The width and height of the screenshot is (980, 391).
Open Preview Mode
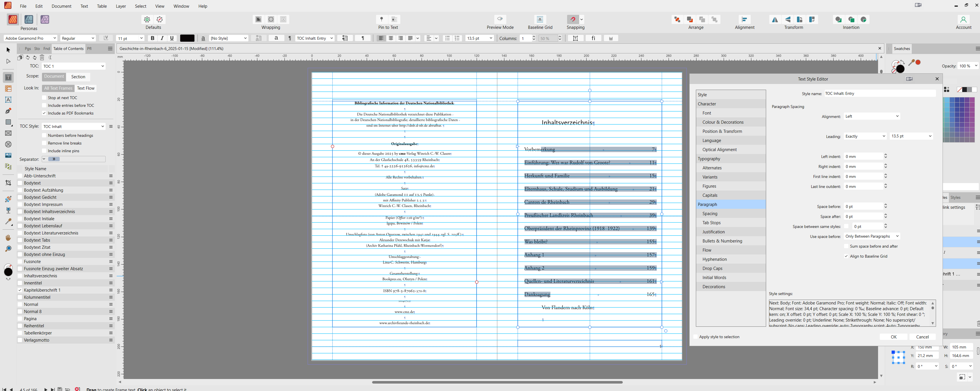(500, 19)
